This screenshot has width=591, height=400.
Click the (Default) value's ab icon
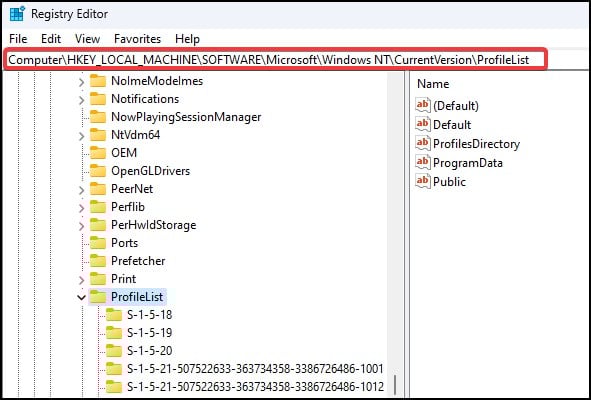click(x=423, y=105)
